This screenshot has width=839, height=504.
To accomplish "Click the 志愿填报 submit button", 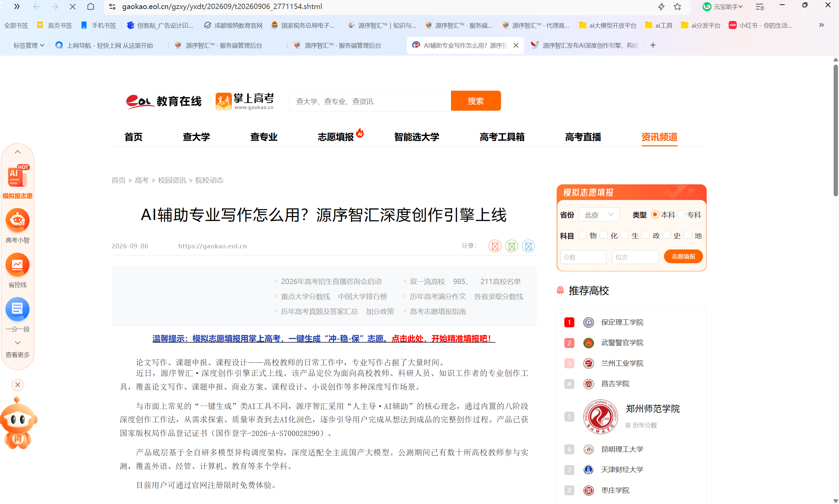I will pos(683,257).
